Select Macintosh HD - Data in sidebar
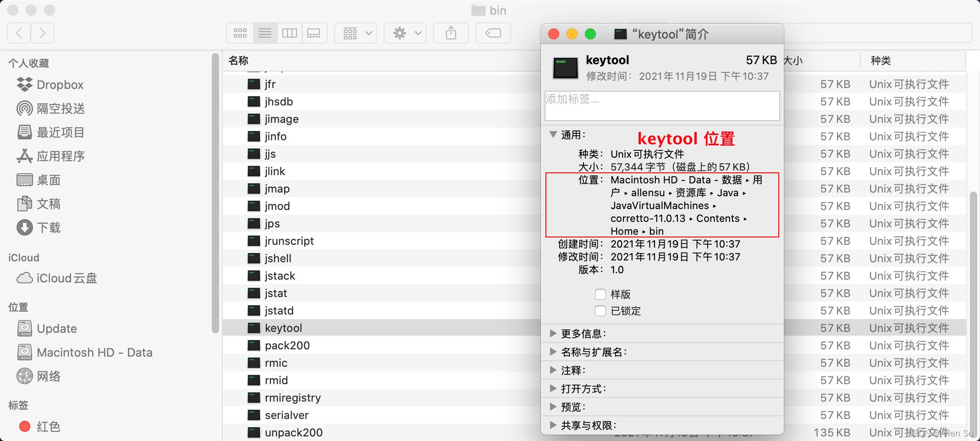The height and width of the screenshot is (441, 980). (94, 352)
